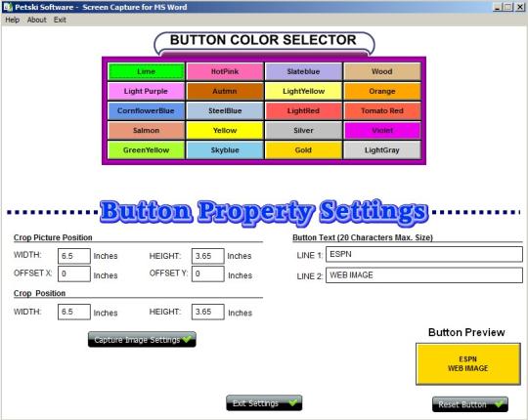The height and width of the screenshot is (420, 528).
Task: Choose the Yellow color swatch
Action: pyautogui.click(x=225, y=131)
